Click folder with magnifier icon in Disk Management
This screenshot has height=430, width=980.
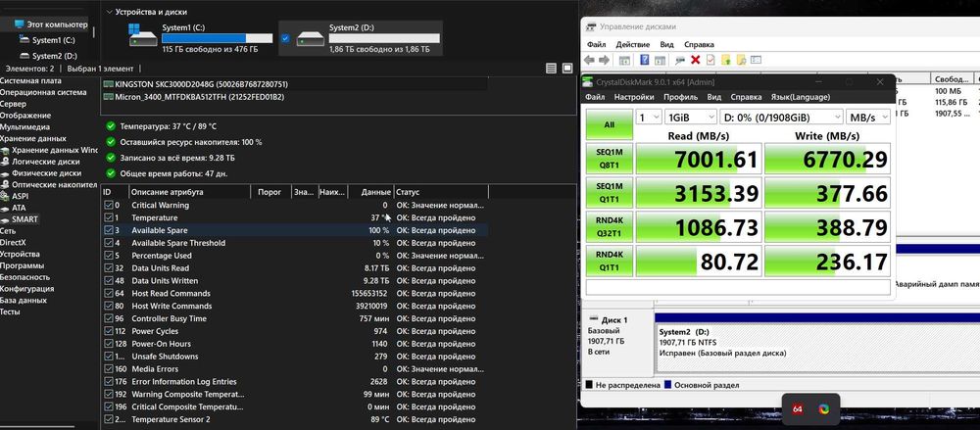point(741,60)
